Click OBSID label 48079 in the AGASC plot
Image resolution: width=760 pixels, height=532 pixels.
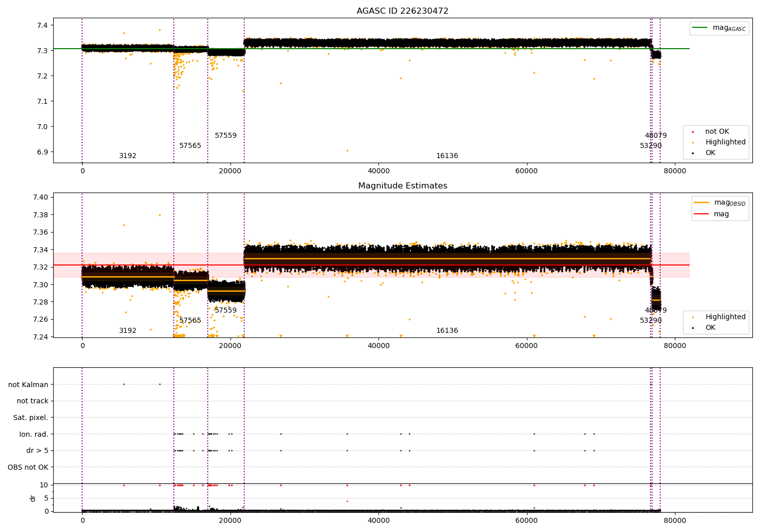coord(656,136)
